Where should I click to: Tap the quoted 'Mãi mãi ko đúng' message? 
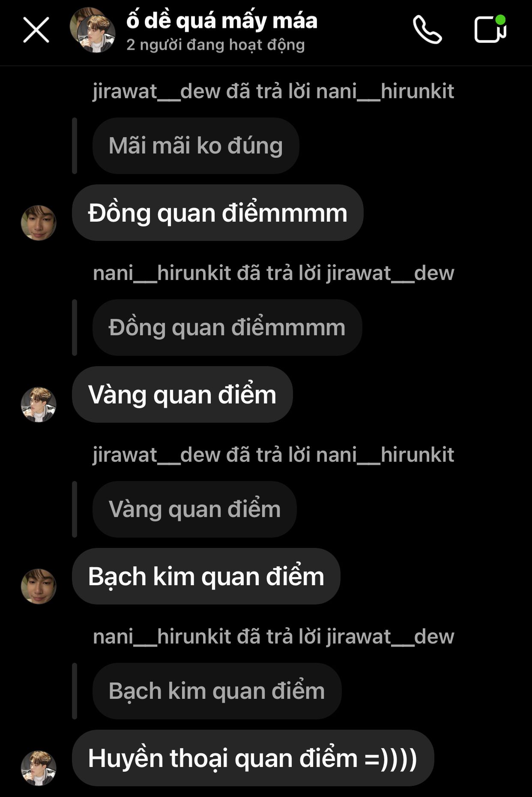click(196, 146)
